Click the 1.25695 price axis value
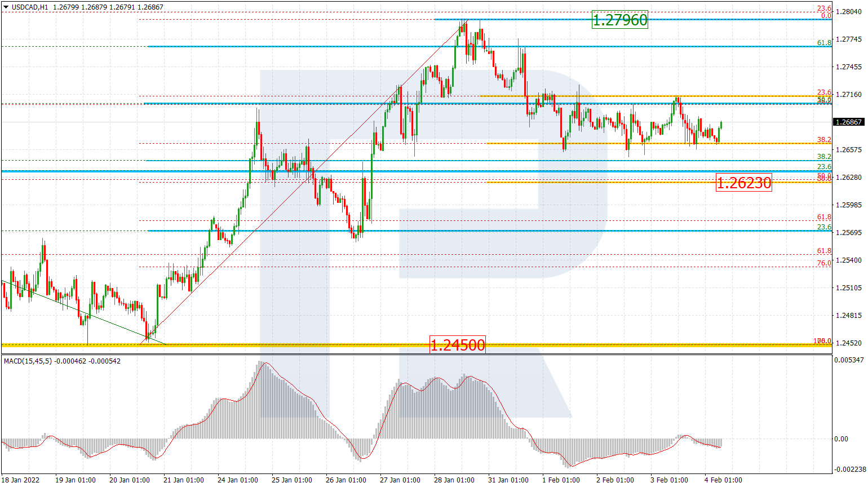 point(849,232)
